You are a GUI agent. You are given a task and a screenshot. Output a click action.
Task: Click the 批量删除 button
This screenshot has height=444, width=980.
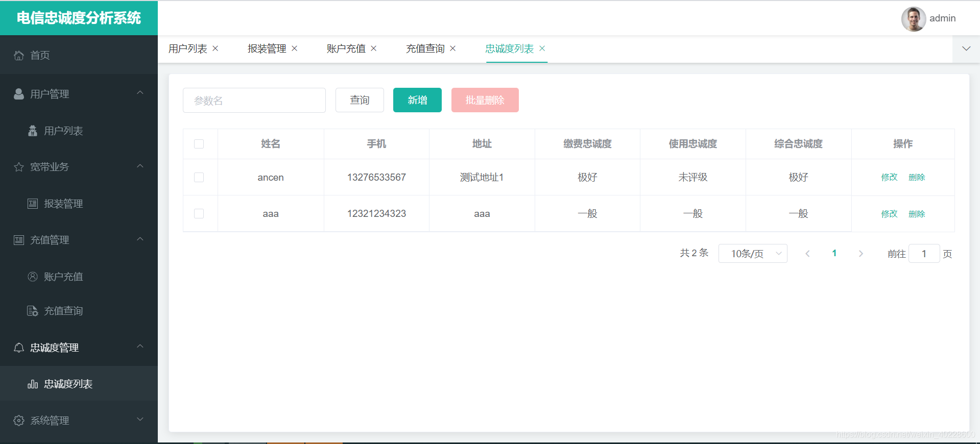485,100
